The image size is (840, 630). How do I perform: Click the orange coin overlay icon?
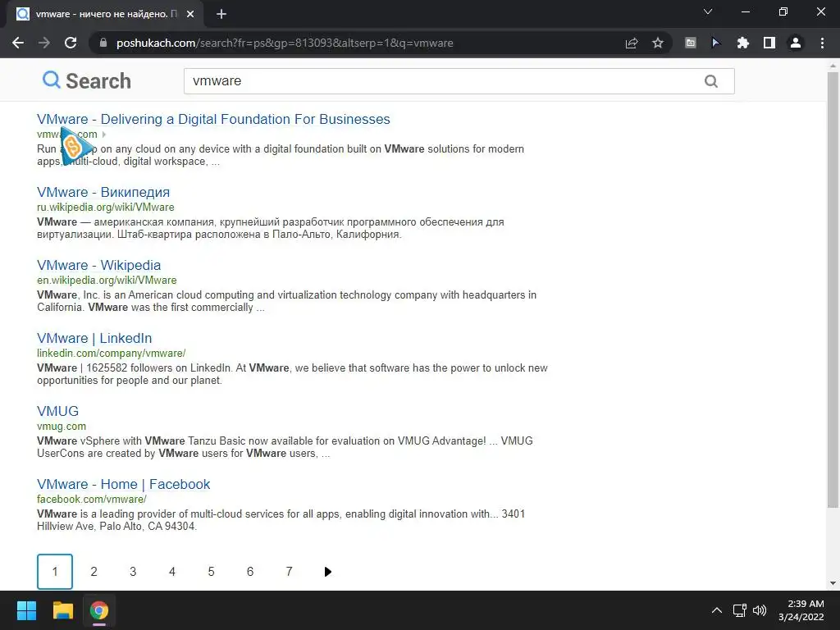74,146
